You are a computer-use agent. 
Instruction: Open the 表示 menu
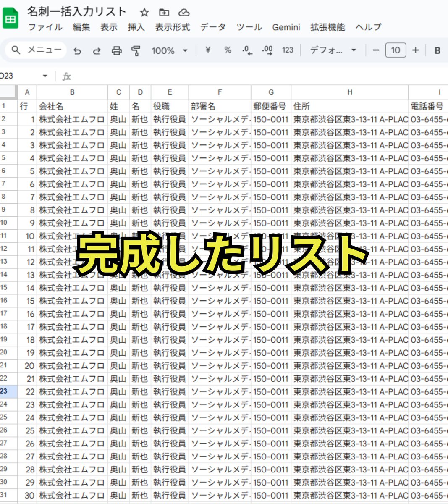coord(109,27)
